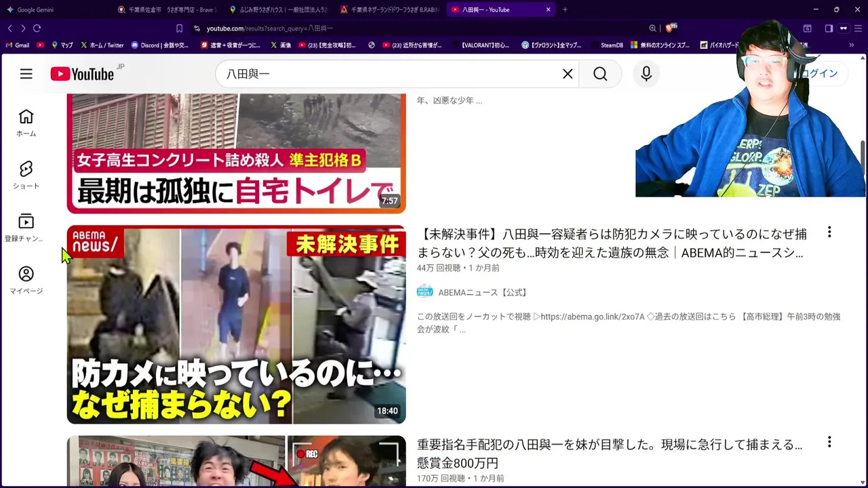Open the Gmail bookmark
The image size is (868, 488).
tap(17, 45)
